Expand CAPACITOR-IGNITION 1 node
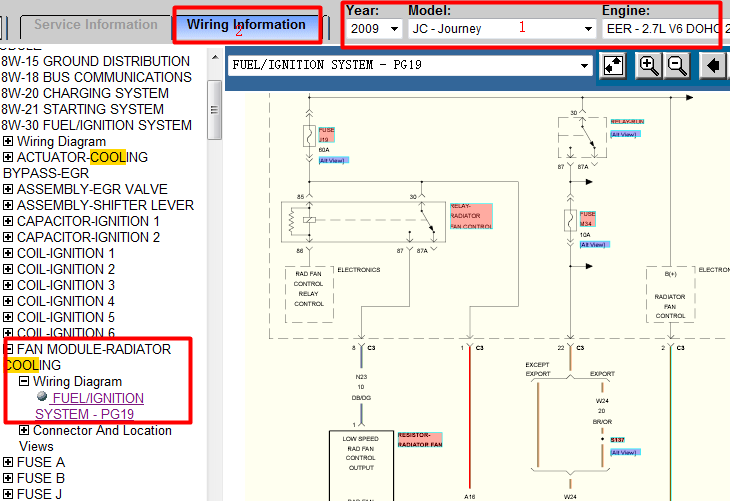The width and height of the screenshot is (730, 501). (8, 221)
